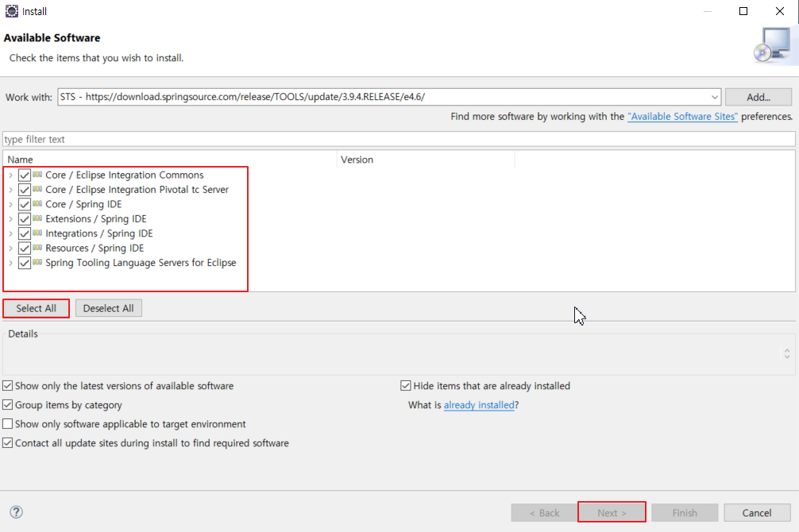The image size is (799, 532).
Task: Click the Details scroll stepper arrows
Action: tap(787, 353)
